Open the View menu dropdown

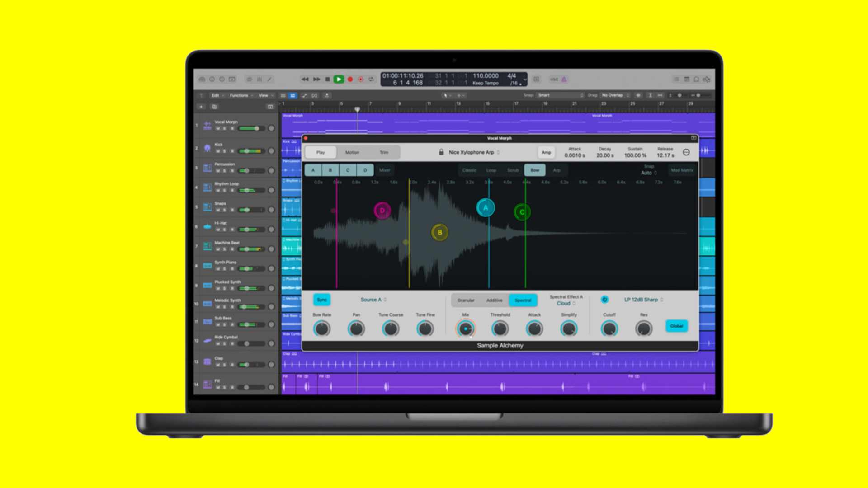click(x=265, y=95)
